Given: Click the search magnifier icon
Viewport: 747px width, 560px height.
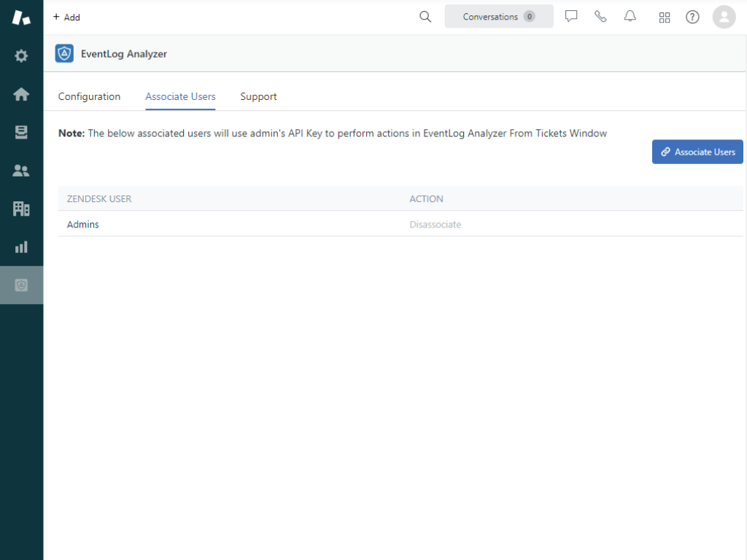Looking at the screenshot, I should (425, 17).
